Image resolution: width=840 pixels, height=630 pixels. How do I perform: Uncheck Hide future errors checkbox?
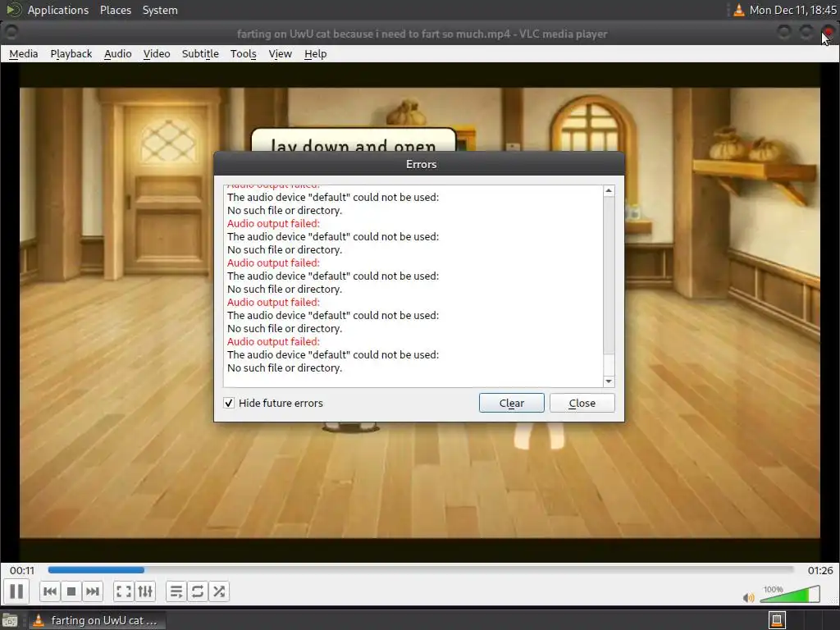[229, 403]
